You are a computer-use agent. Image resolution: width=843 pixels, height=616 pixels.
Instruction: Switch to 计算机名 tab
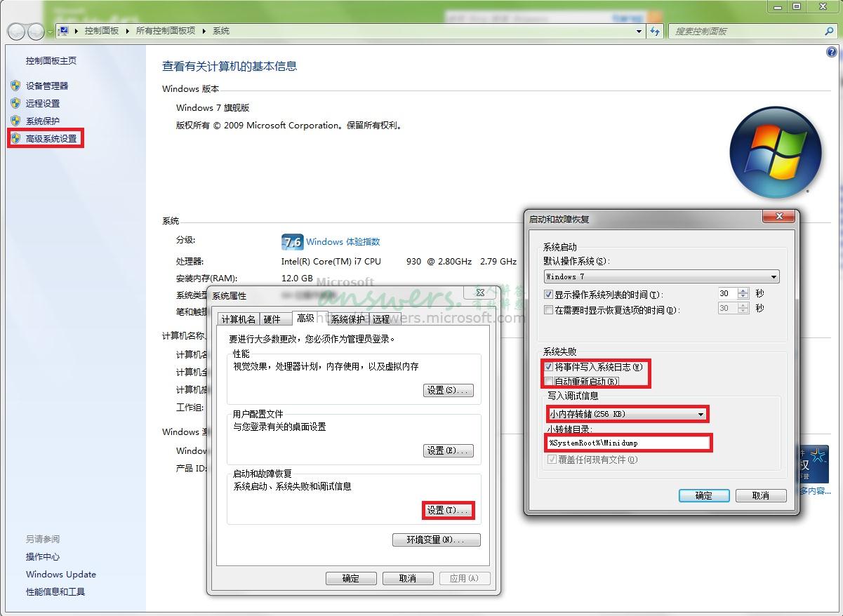tap(239, 319)
